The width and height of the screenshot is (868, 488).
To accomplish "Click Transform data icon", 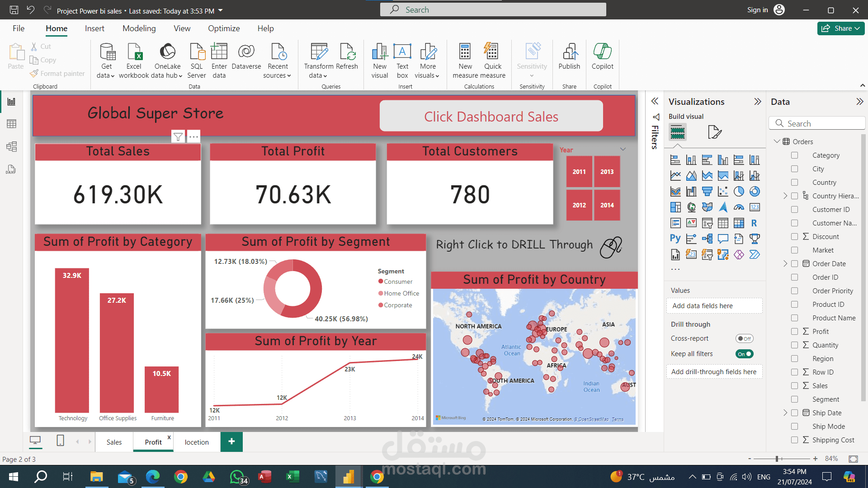I will point(319,53).
